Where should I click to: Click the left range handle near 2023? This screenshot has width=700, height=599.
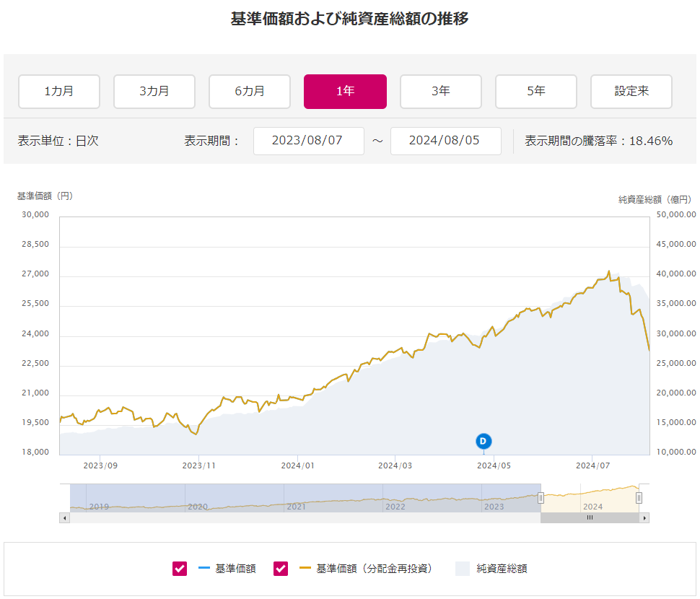[541, 497]
